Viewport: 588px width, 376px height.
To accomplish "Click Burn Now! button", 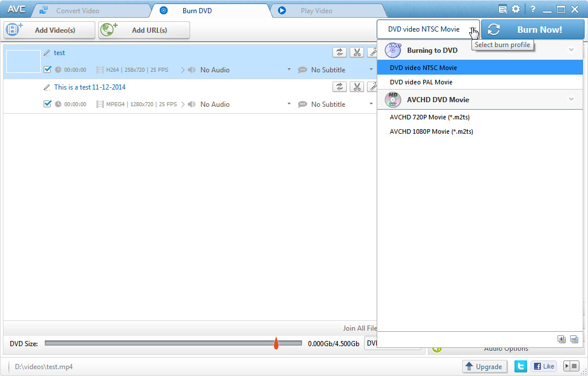I will pyautogui.click(x=532, y=30).
